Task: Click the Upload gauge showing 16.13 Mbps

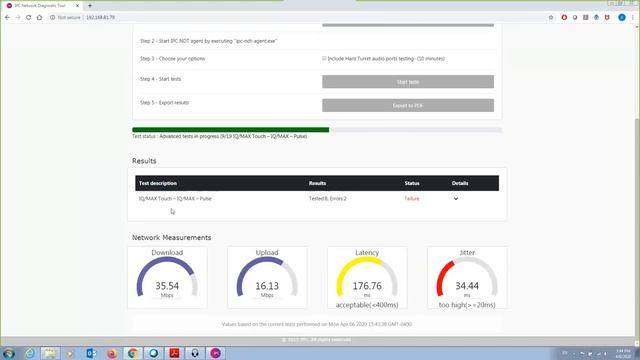Action: pos(267,278)
